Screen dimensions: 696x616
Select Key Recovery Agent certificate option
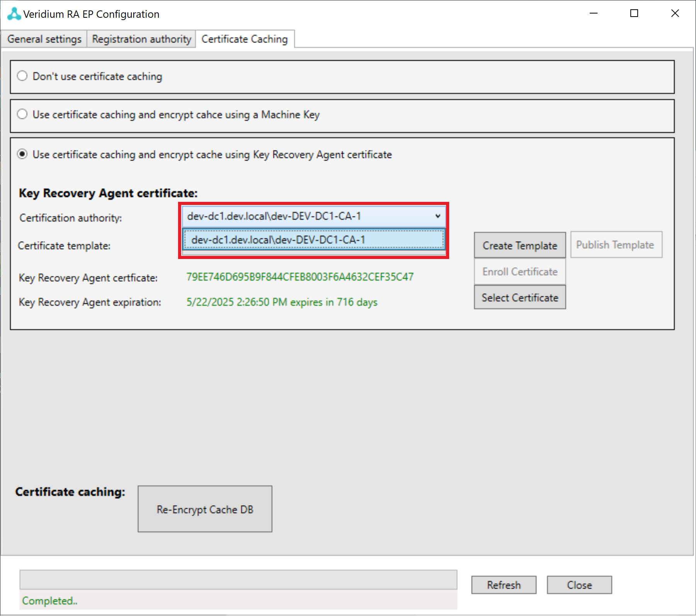(22, 154)
